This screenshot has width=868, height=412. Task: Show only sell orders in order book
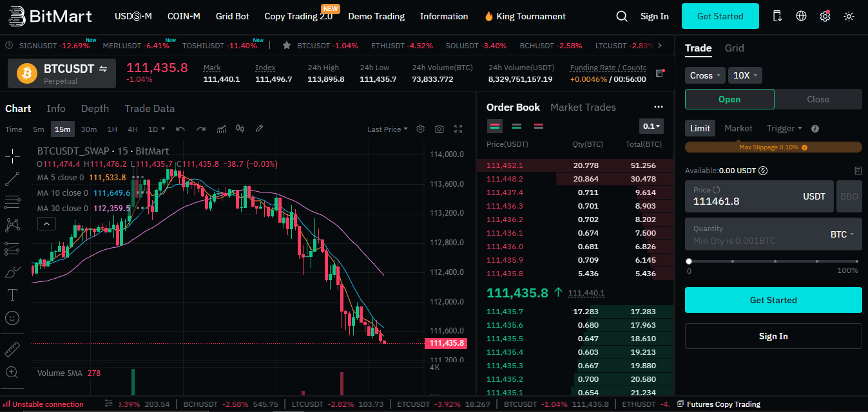(x=538, y=126)
